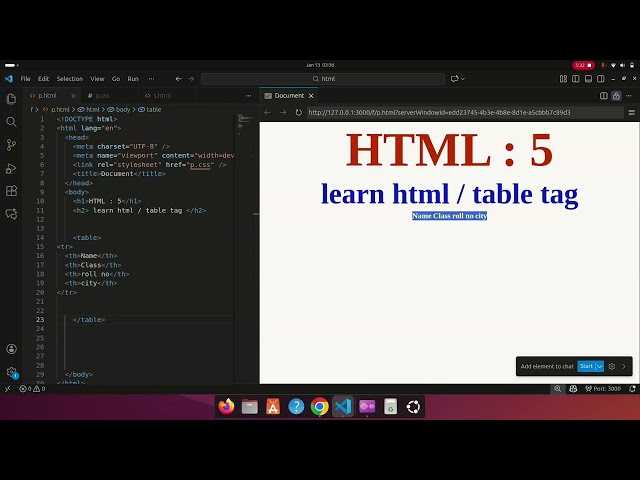The width and height of the screenshot is (640, 480).
Task: Toggle the locked editor group icon
Action: coord(616,96)
